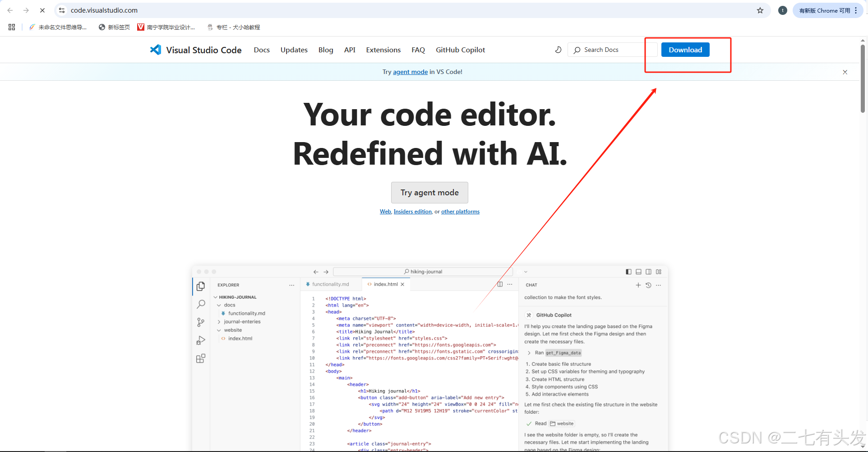Open the GitHub Copilot menu item

point(460,50)
